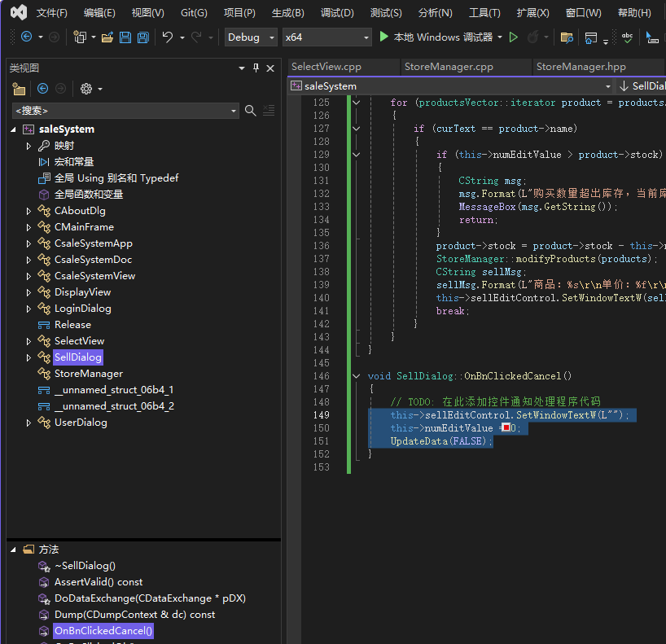The image size is (666, 644).
Task: Click the Open File folder icon
Action: click(x=107, y=37)
